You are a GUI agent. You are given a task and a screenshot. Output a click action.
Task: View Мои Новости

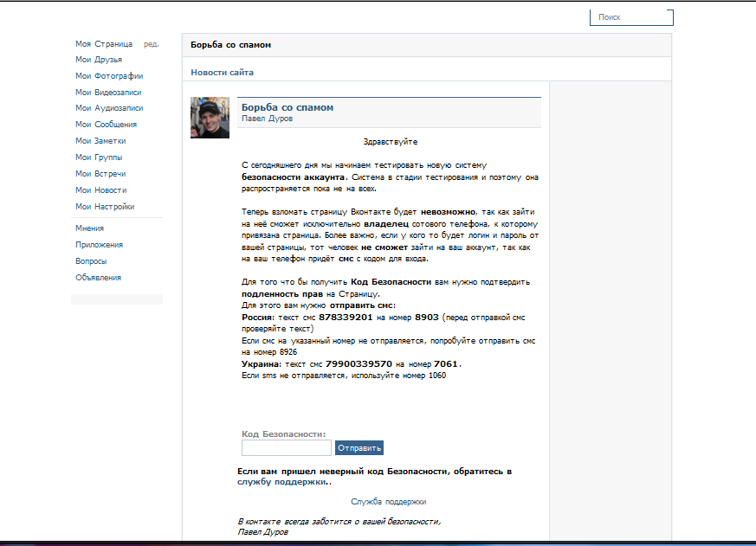pyautogui.click(x=100, y=189)
